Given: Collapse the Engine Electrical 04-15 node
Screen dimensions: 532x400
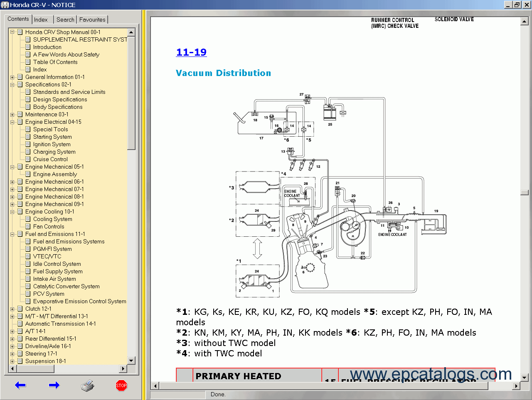Looking at the screenshot, I should point(12,122).
